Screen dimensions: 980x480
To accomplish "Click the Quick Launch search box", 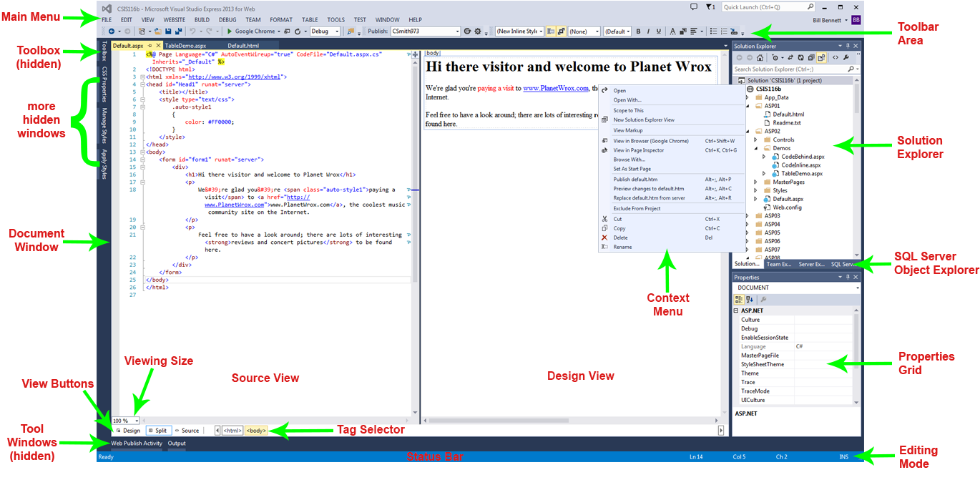I will click(768, 6).
